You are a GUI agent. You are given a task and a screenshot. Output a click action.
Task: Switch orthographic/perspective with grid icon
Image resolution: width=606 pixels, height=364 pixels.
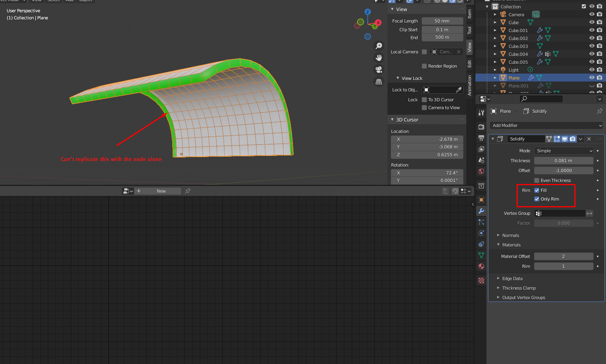coord(379,82)
